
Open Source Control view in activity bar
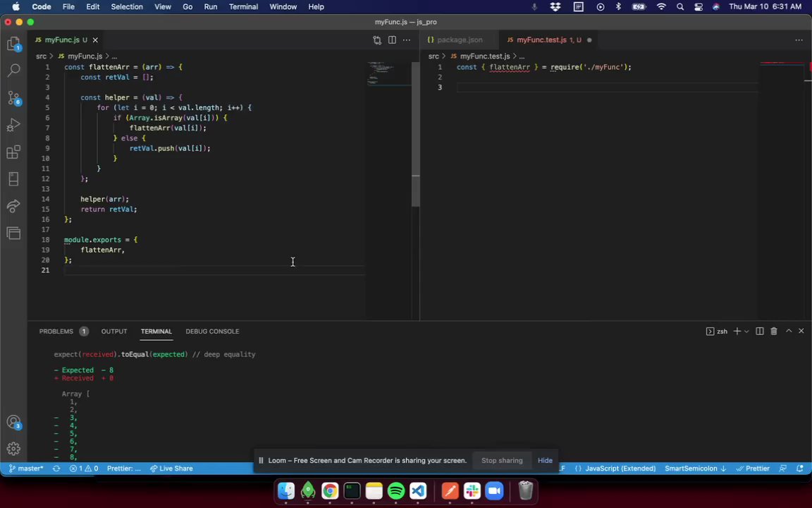click(x=13, y=97)
